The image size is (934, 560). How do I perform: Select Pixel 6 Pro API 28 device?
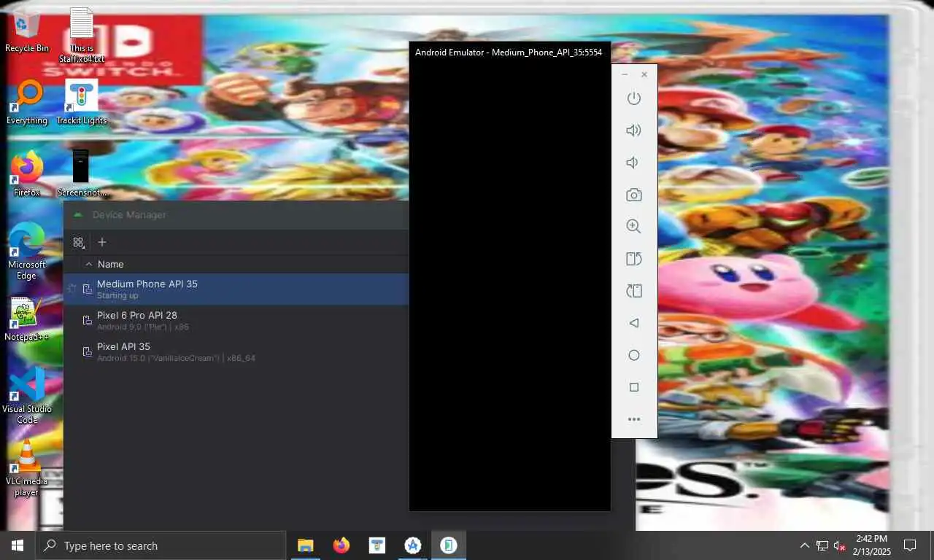pyautogui.click(x=236, y=321)
